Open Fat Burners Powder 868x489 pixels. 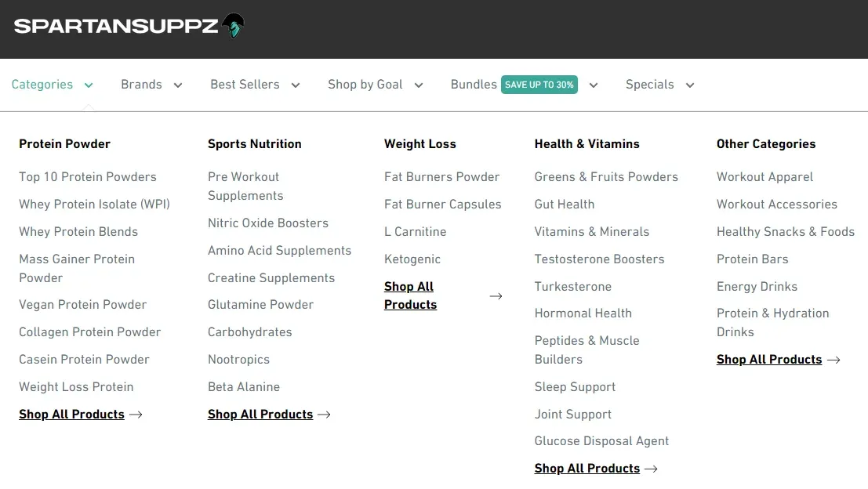[x=441, y=176]
